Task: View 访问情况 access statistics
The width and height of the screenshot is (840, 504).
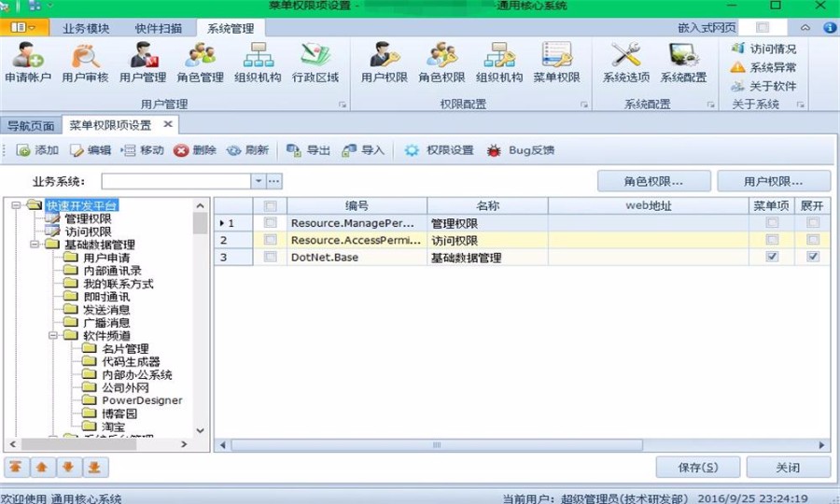Action: click(764, 49)
